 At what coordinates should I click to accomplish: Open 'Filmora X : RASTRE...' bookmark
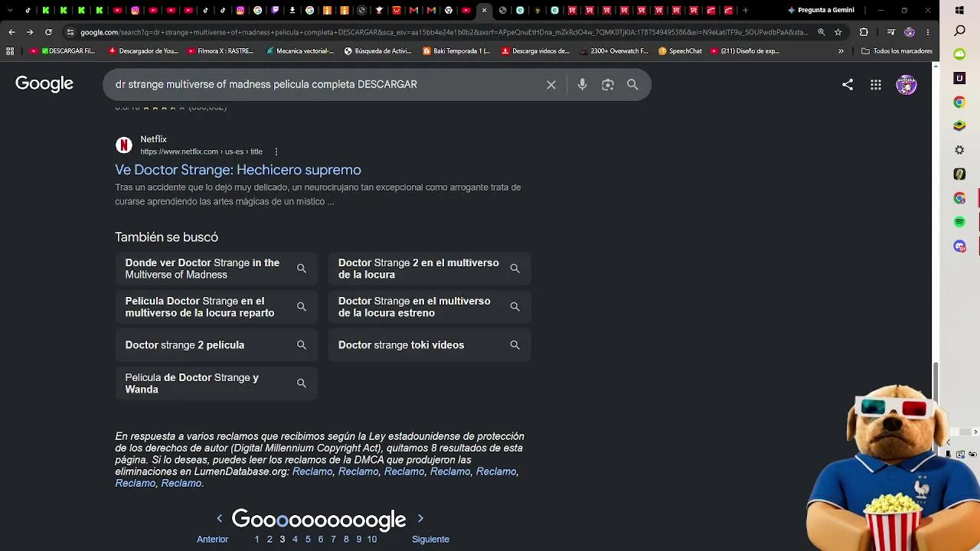[220, 51]
